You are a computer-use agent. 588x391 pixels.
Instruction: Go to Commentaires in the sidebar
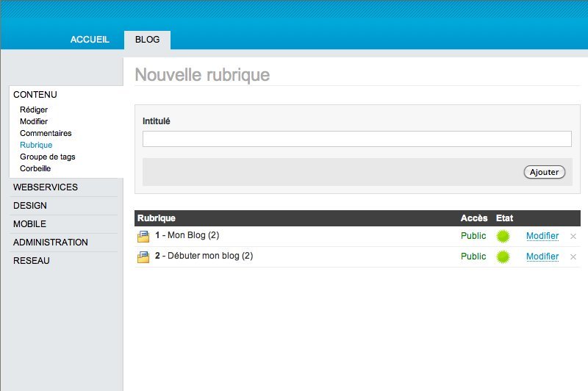46,133
